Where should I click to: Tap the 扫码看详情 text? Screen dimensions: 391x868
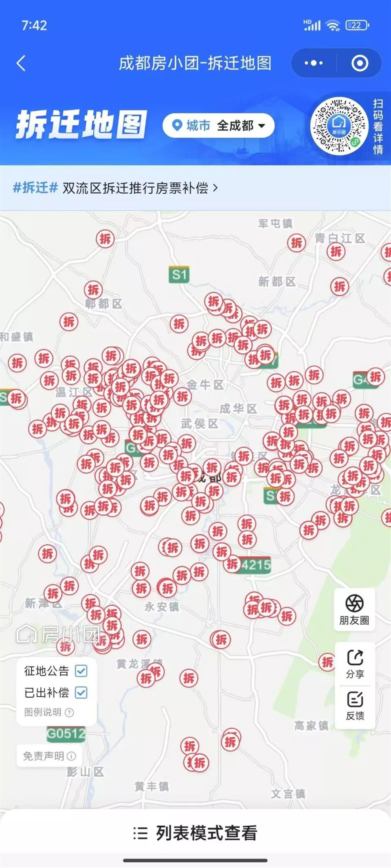coord(378,127)
